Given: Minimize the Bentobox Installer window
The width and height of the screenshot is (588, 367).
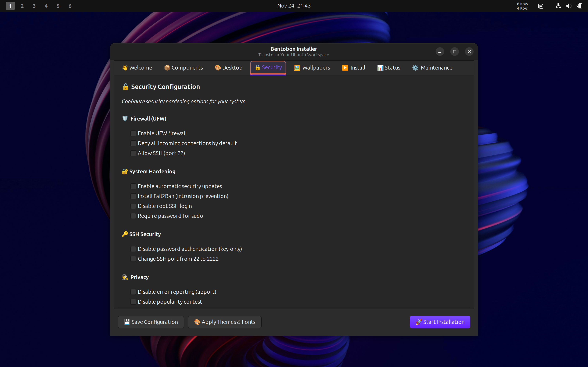Looking at the screenshot, I should [440, 51].
